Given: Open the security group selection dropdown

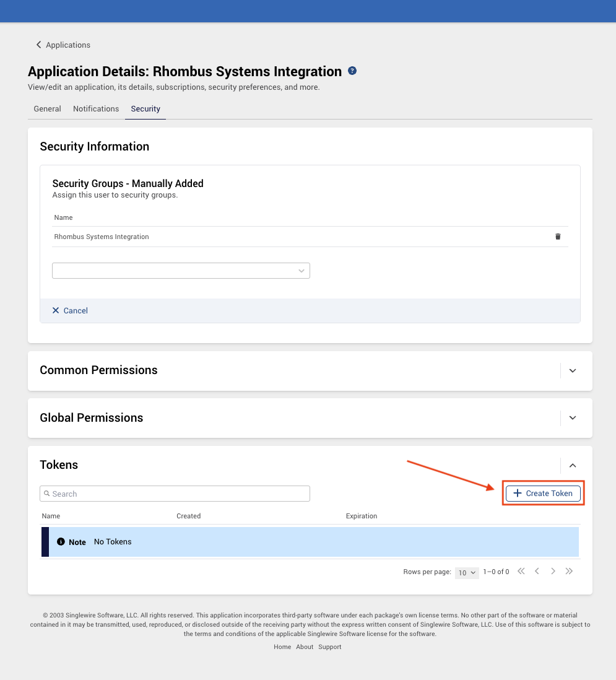Looking at the screenshot, I should click(181, 271).
